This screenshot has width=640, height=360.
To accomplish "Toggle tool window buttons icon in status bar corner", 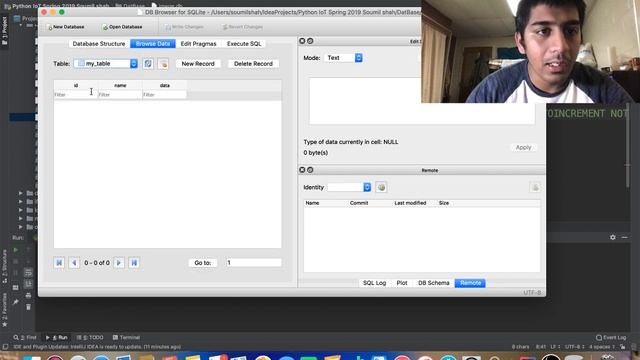I will (5, 347).
